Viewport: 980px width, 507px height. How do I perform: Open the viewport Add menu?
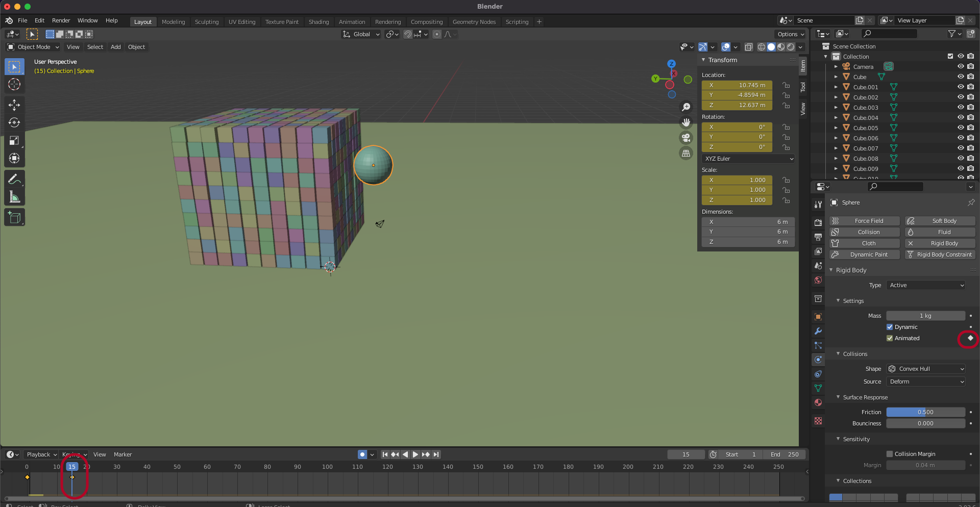[x=116, y=47]
